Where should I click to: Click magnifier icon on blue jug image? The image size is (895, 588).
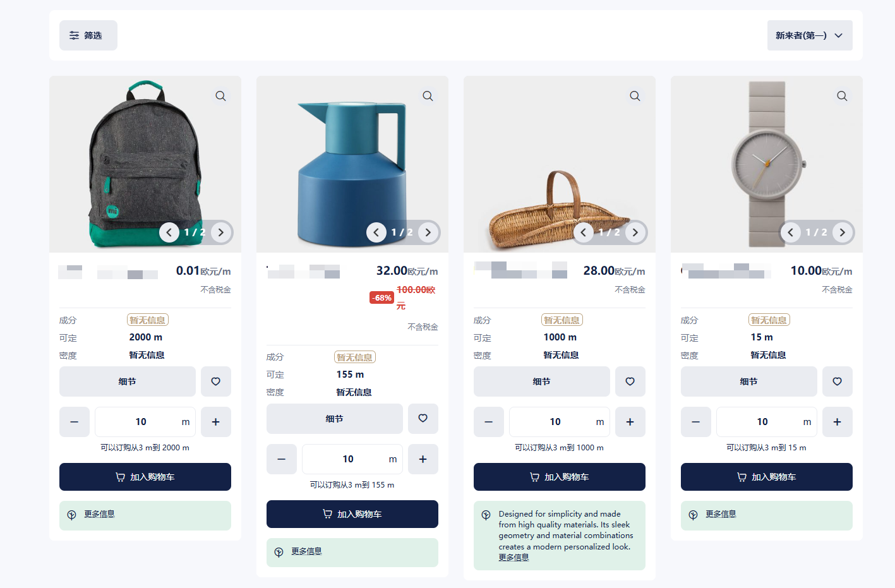point(428,96)
